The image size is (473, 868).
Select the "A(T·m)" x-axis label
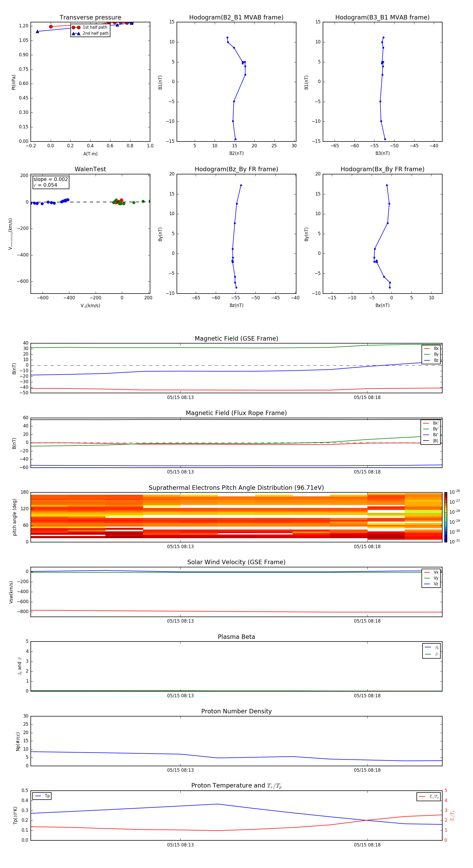(90, 154)
